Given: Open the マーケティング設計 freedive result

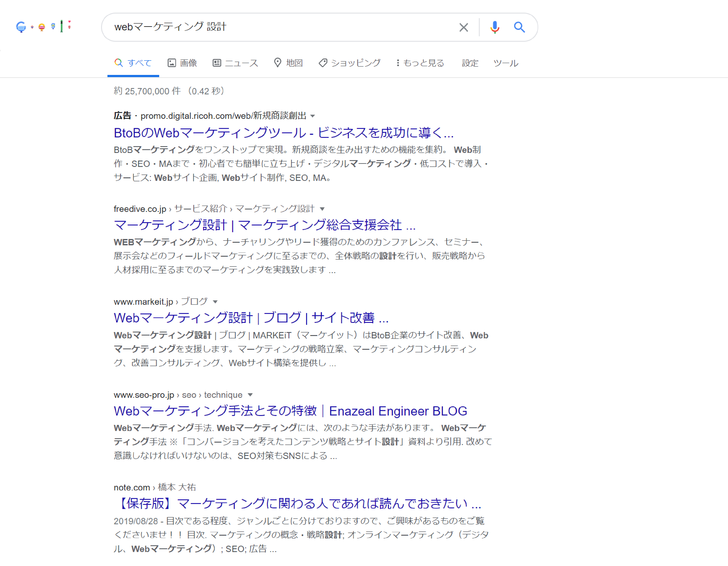Looking at the screenshot, I should [x=264, y=225].
